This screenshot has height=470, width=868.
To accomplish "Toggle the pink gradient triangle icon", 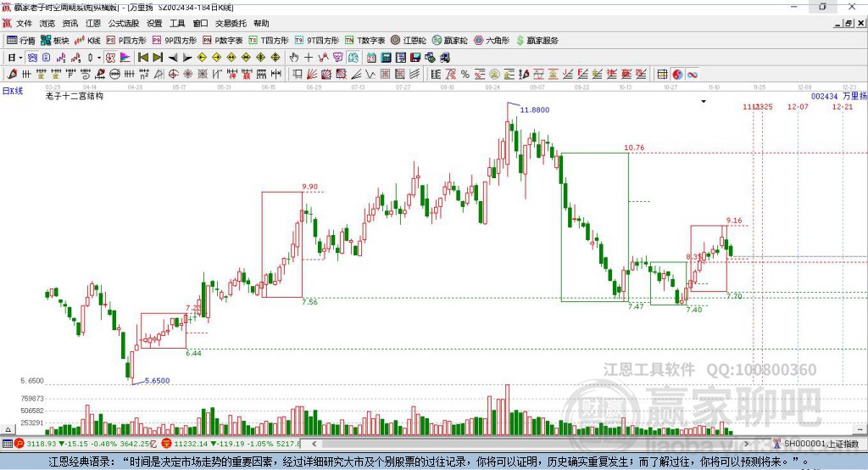I will (x=125, y=58).
